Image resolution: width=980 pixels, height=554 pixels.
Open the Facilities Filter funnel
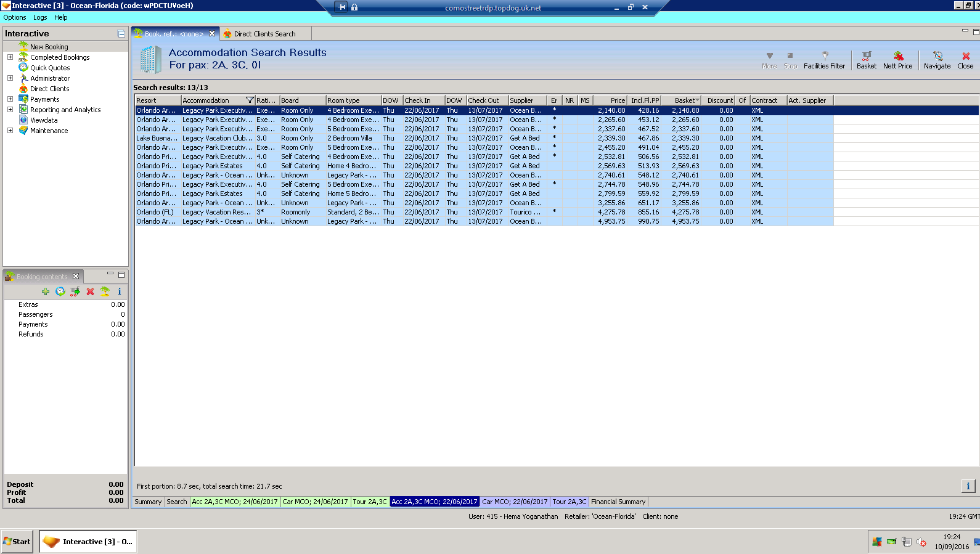point(825,55)
